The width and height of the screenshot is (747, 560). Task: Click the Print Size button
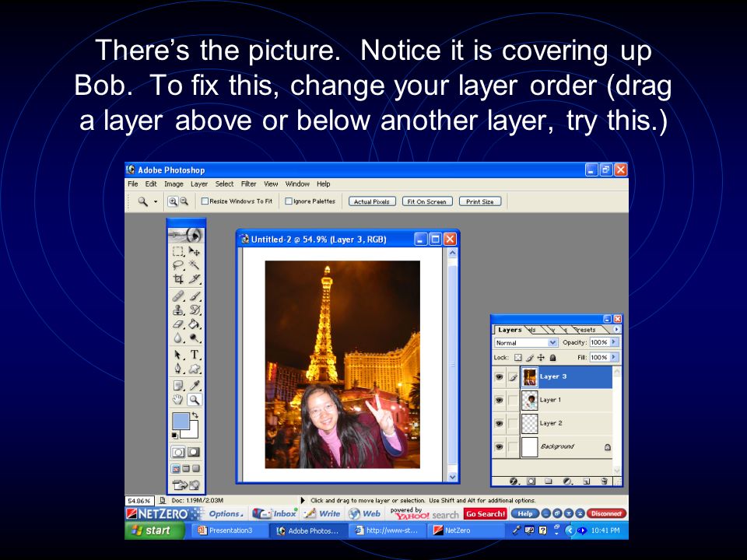point(480,201)
